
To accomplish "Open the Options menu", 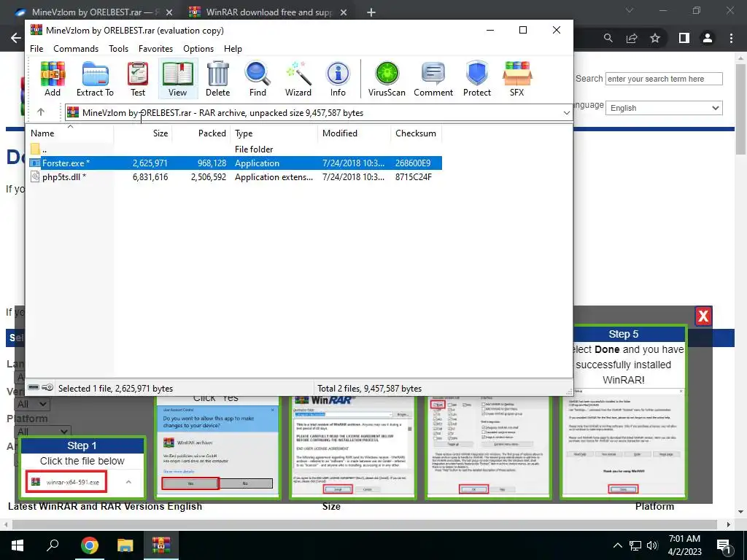I will point(198,49).
